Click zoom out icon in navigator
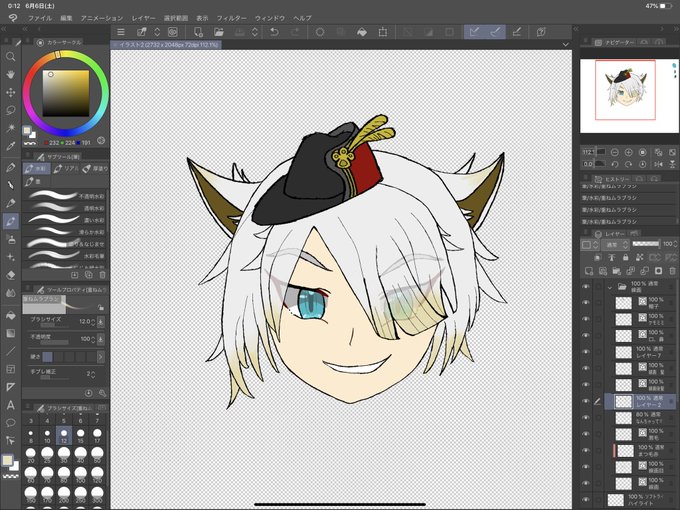 pyautogui.click(x=615, y=152)
